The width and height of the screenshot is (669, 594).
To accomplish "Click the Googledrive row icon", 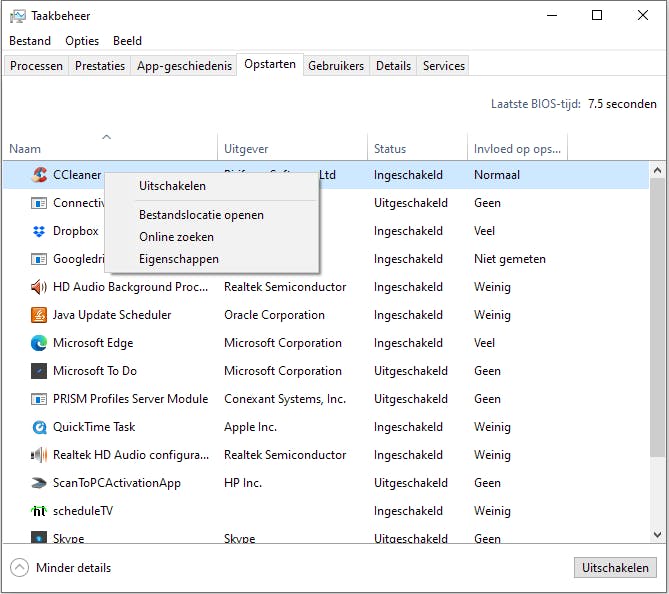I will (x=39, y=259).
